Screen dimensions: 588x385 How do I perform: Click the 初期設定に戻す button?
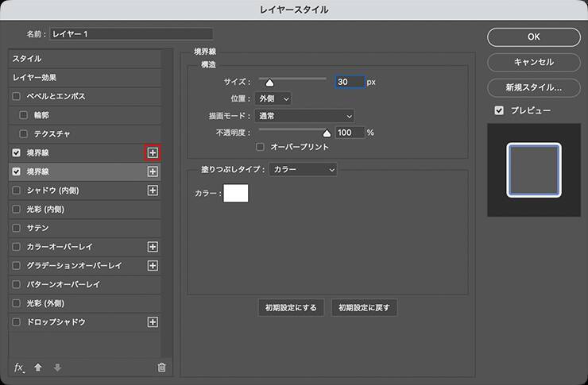pyautogui.click(x=364, y=308)
